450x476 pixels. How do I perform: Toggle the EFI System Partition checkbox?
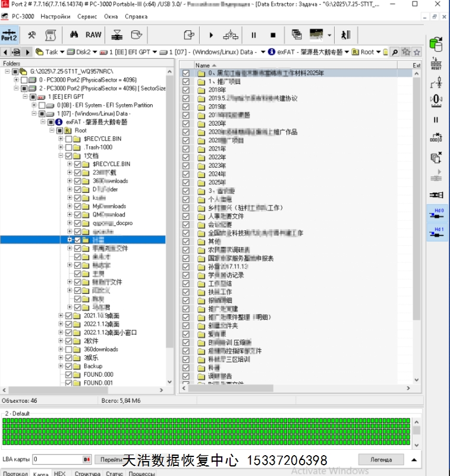point(51,105)
